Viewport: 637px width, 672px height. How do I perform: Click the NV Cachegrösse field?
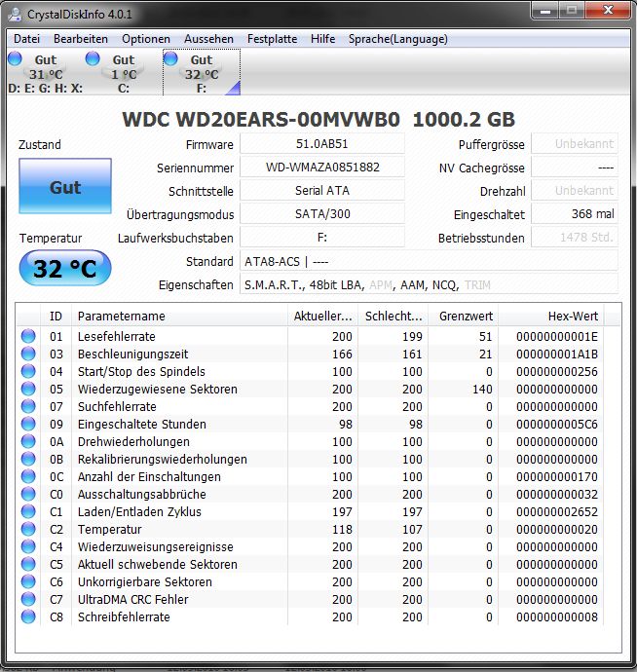(x=575, y=168)
